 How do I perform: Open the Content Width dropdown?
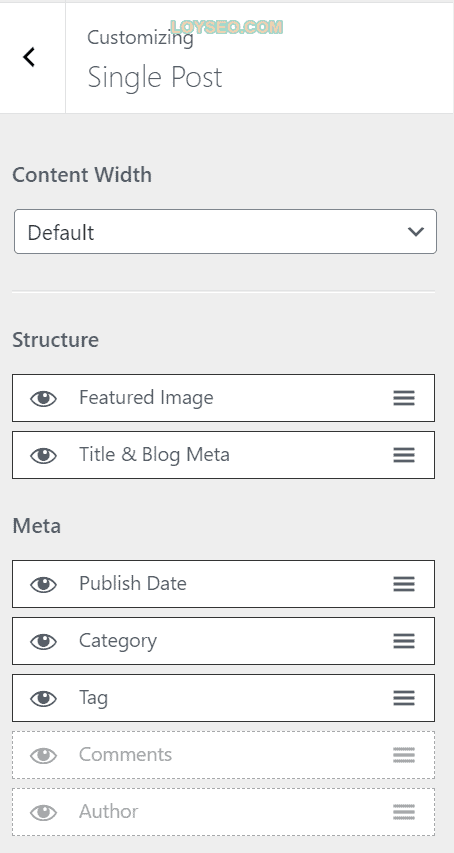coord(225,232)
